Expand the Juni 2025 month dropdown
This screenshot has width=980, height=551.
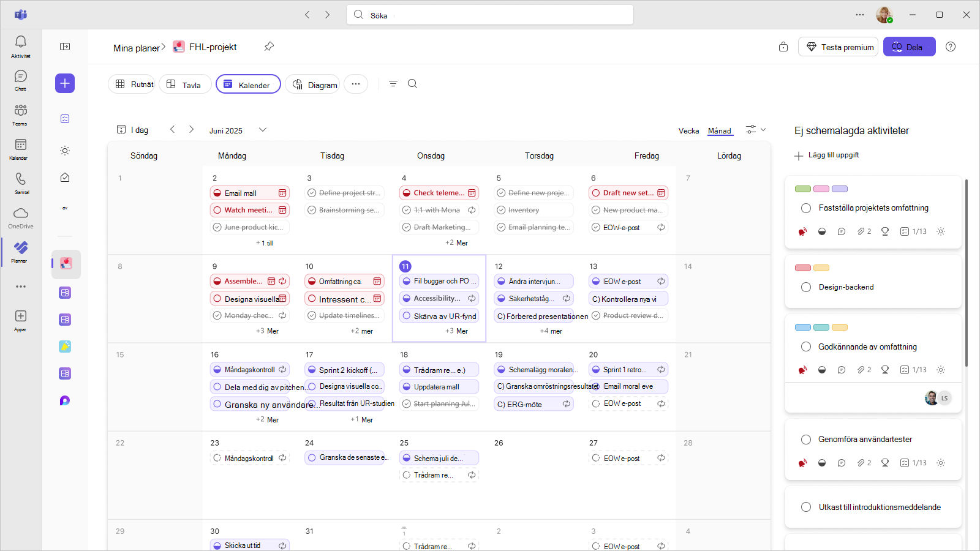coord(263,130)
